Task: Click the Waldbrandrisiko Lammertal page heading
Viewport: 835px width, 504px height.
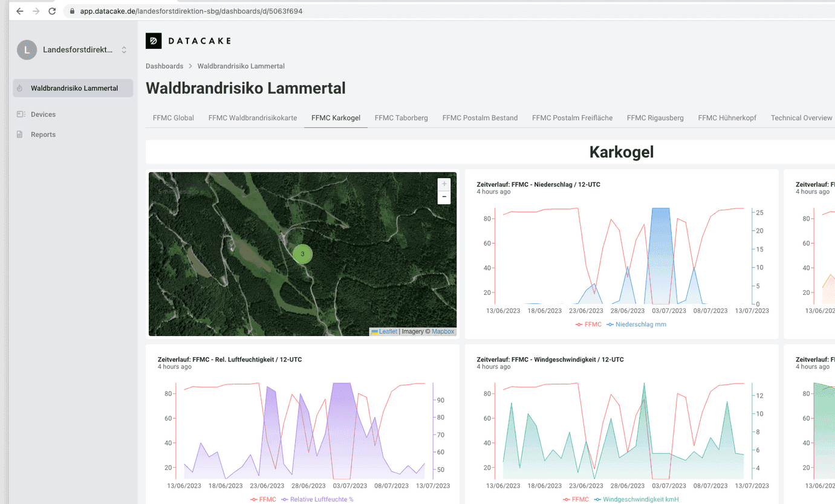Action: (x=245, y=88)
